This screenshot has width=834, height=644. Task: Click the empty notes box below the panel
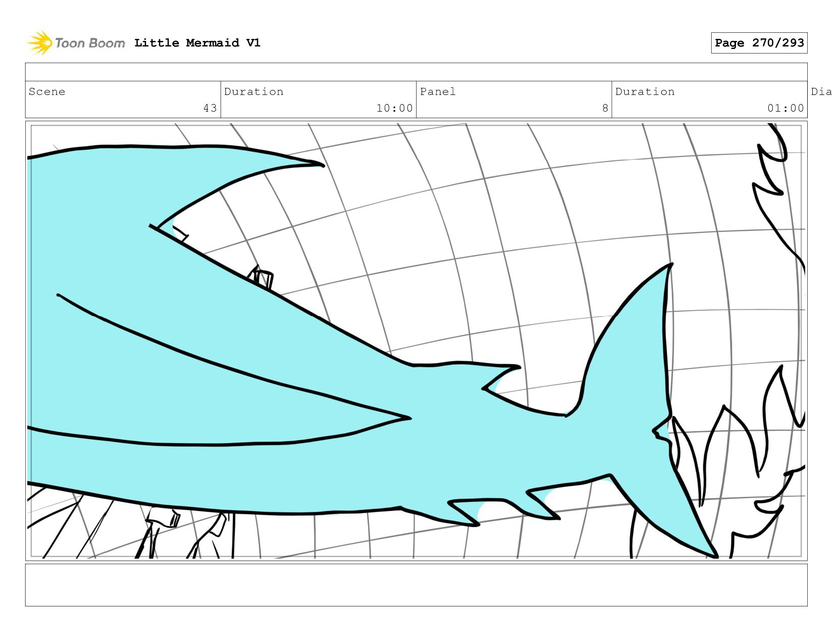416,585
